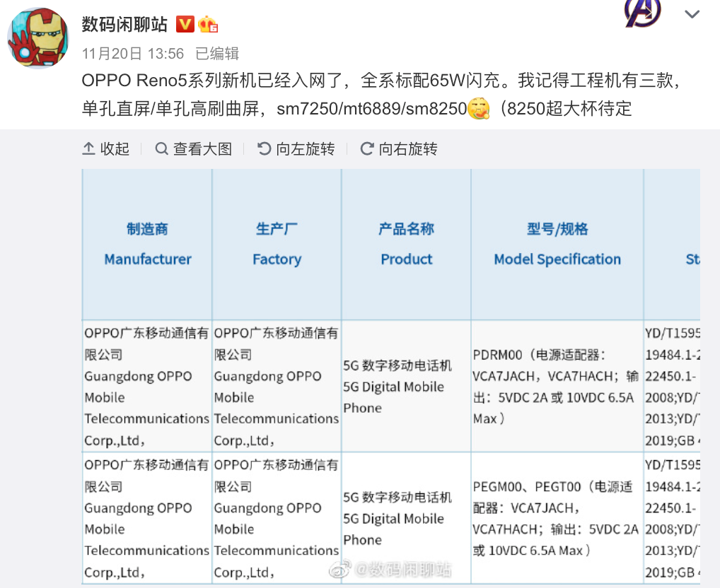Open 数码闲聊站 profile name
This screenshot has width=720, height=588.
click(124, 24)
